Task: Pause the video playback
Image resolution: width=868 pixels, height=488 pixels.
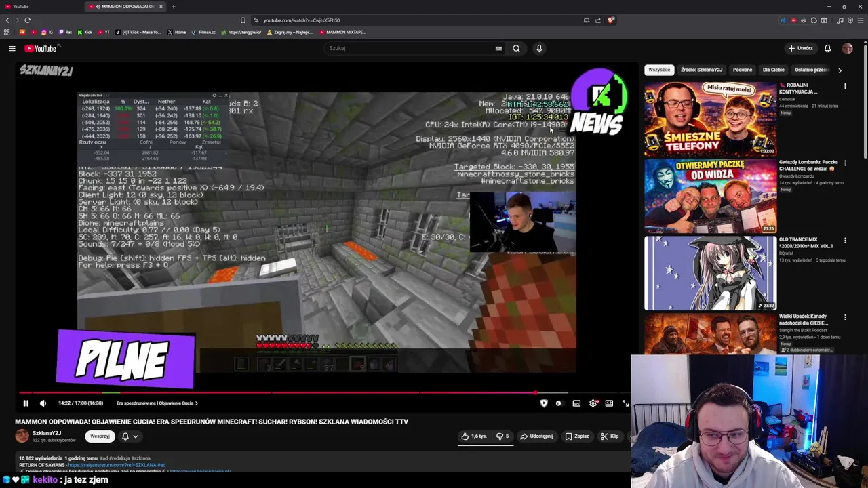Action: (x=26, y=403)
